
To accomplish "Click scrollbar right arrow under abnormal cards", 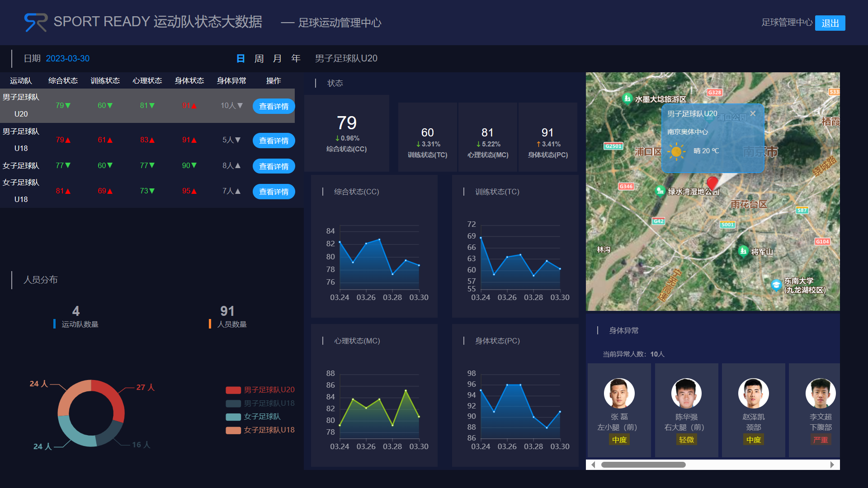I will [832, 465].
